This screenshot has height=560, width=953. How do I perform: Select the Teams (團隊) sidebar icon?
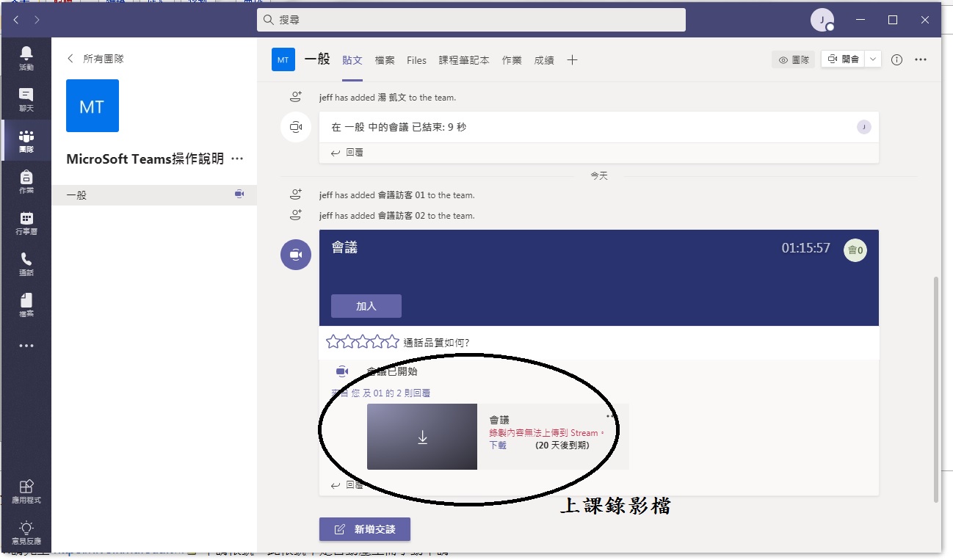pyautogui.click(x=26, y=140)
